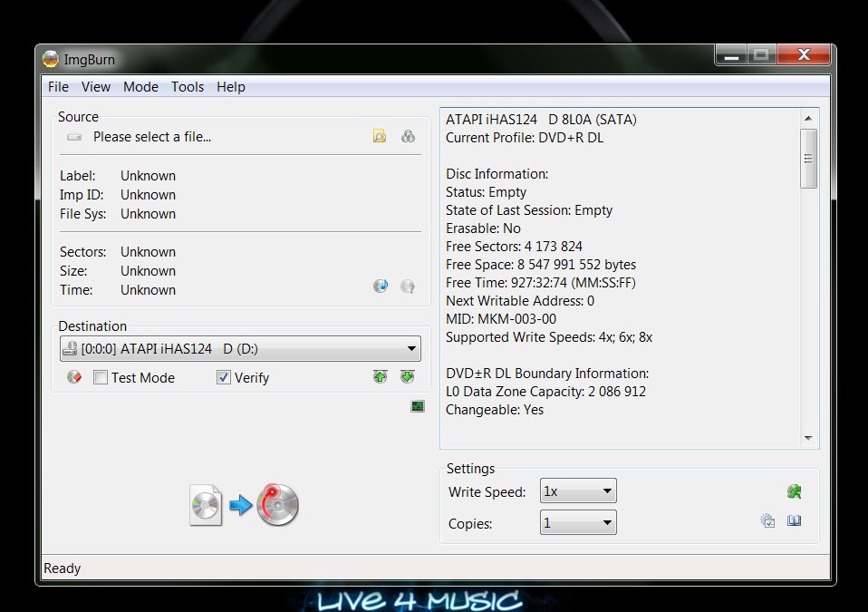Open the View menu
The image size is (868, 612).
(96, 87)
